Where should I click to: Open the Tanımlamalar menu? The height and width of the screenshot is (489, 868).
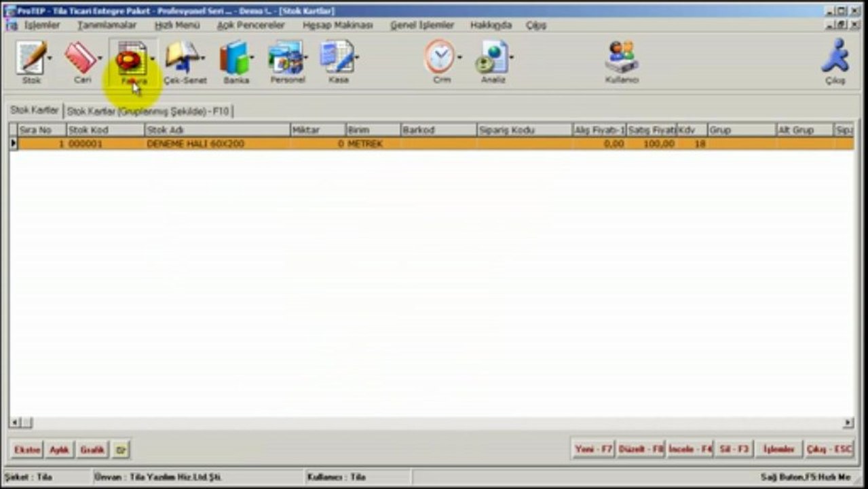click(107, 25)
